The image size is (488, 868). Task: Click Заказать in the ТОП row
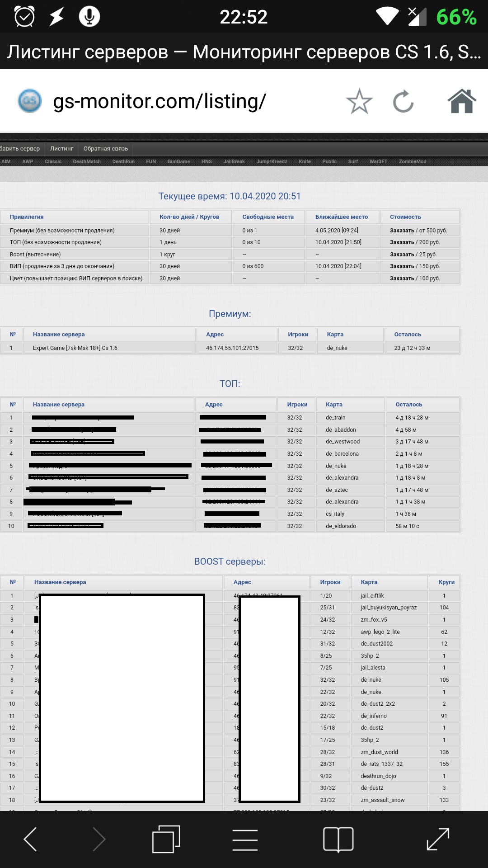click(402, 242)
